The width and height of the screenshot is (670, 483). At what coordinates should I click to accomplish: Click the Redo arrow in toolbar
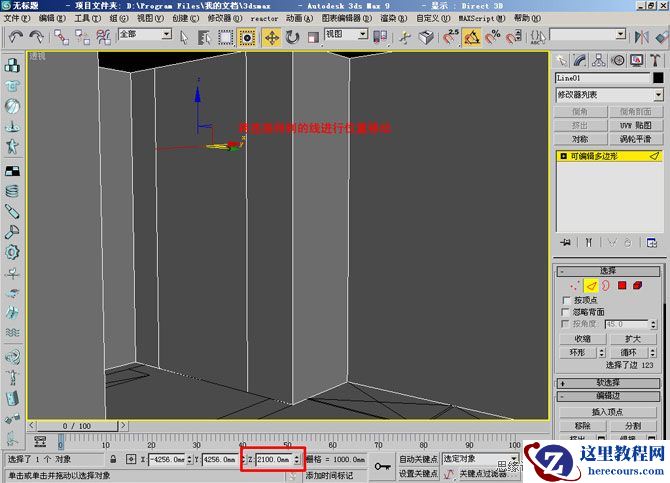coord(36,37)
